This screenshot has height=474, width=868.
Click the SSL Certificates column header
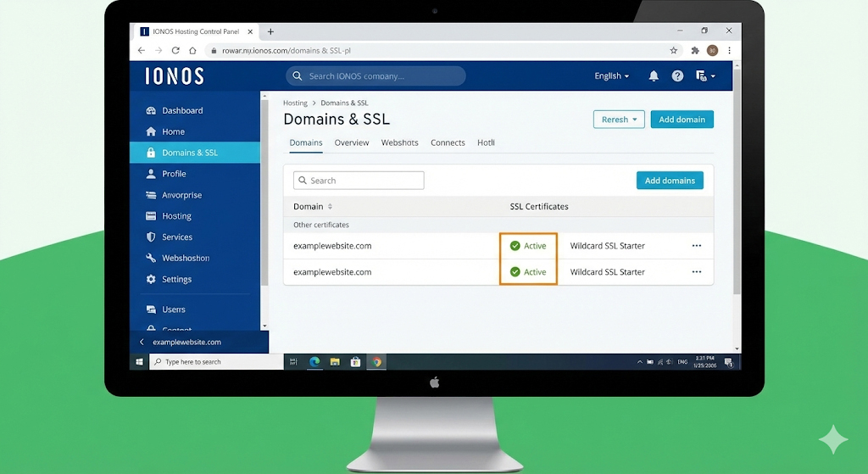pyautogui.click(x=539, y=207)
